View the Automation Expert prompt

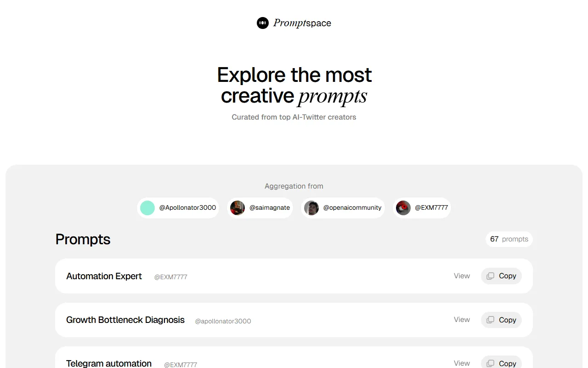click(461, 276)
